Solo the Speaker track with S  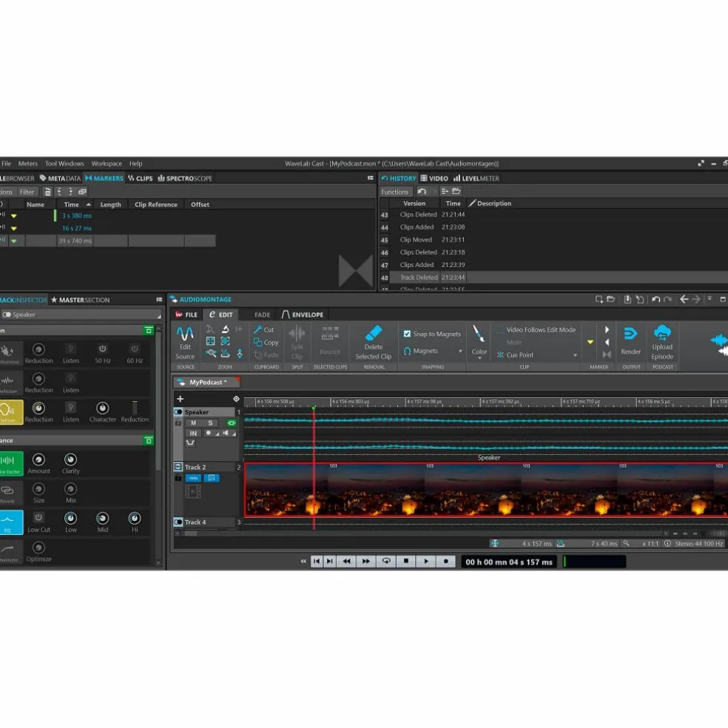pos(210,423)
